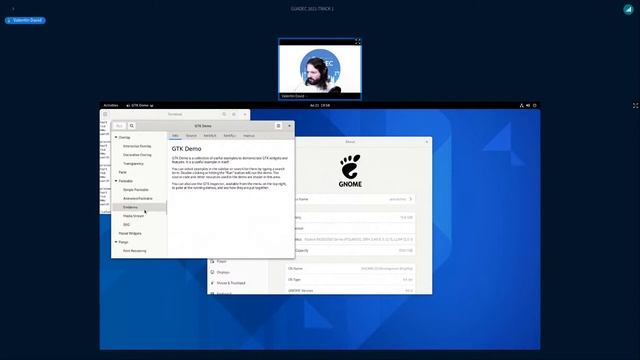Click the GNOME foot logo

tap(350, 171)
